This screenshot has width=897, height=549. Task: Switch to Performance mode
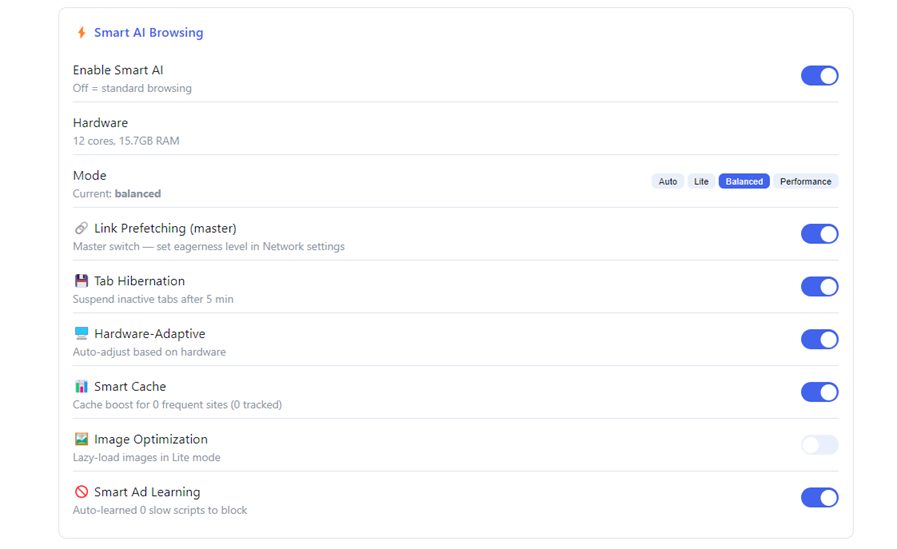point(805,181)
